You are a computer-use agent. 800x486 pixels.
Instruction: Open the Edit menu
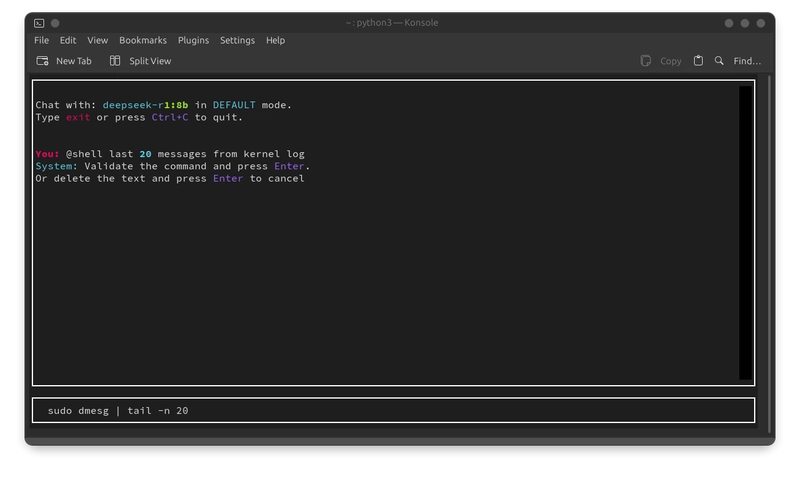67,40
